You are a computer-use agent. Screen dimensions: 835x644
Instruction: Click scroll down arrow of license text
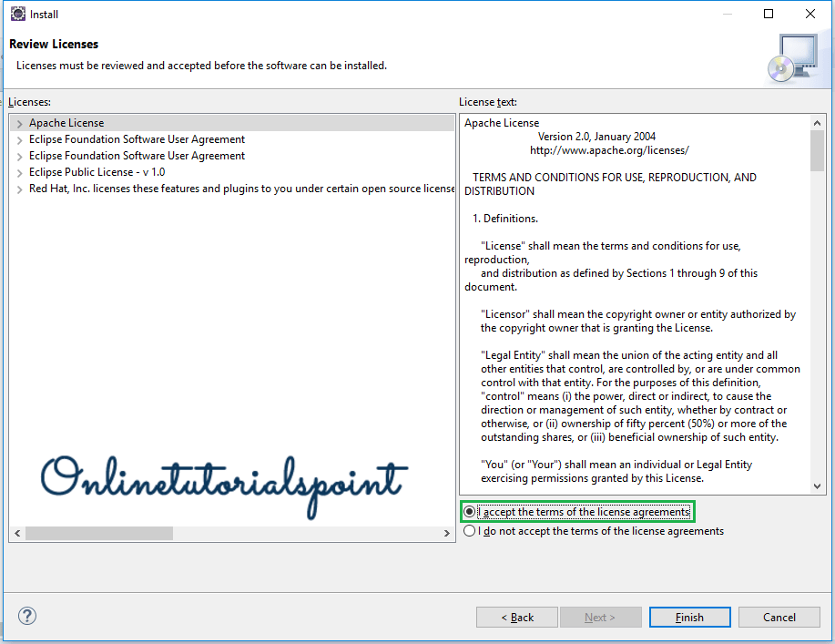(817, 486)
